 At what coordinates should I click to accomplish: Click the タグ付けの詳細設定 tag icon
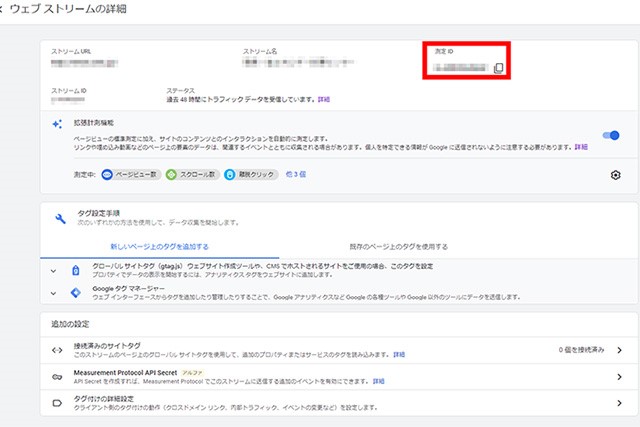click(x=57, y=403)
